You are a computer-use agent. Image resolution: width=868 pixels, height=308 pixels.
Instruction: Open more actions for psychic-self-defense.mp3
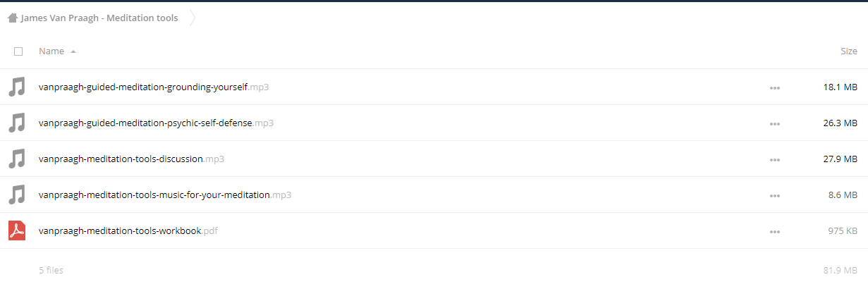click(x=775, y=124)
